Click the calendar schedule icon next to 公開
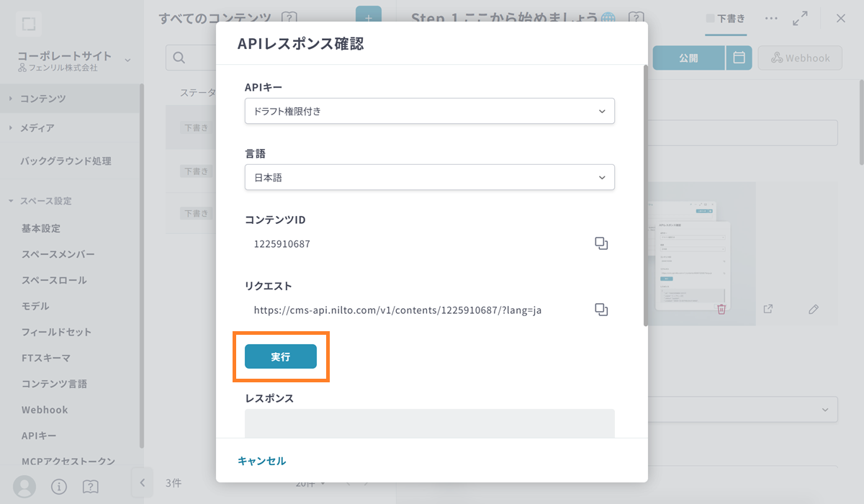The image size is (864, 504). pyautogui.click(x=739, y=58)
